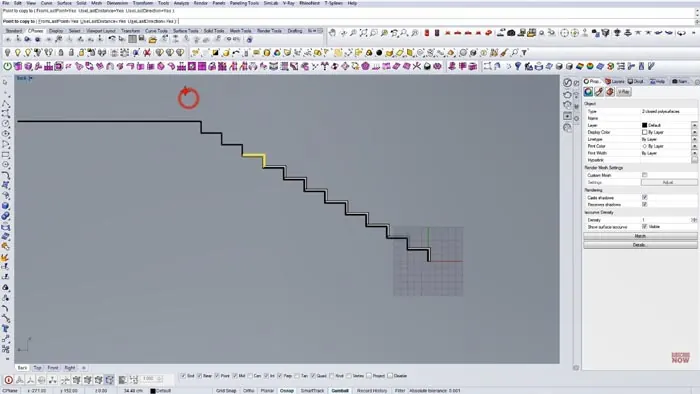
Task: Select the Pan hand tool
Action: (332, 33)
